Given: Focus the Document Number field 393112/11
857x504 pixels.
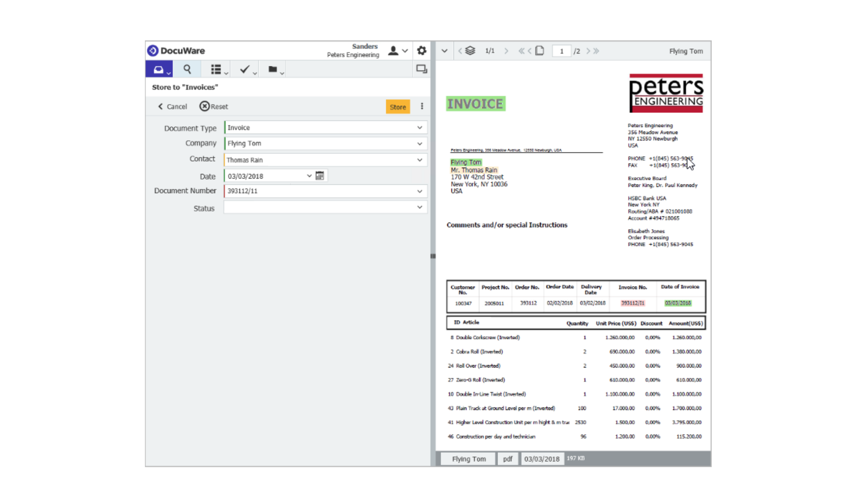Looking at the screenshot, I should (325, 191).
